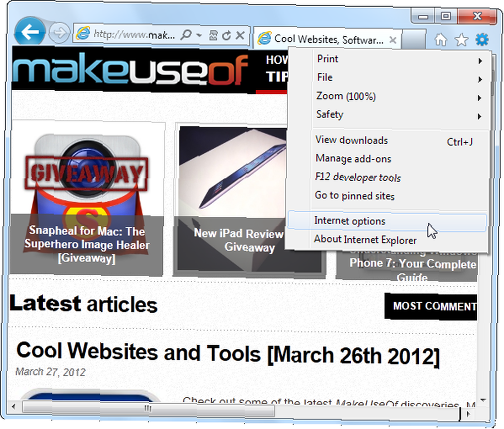Open Favorites with the star icon

461,40
